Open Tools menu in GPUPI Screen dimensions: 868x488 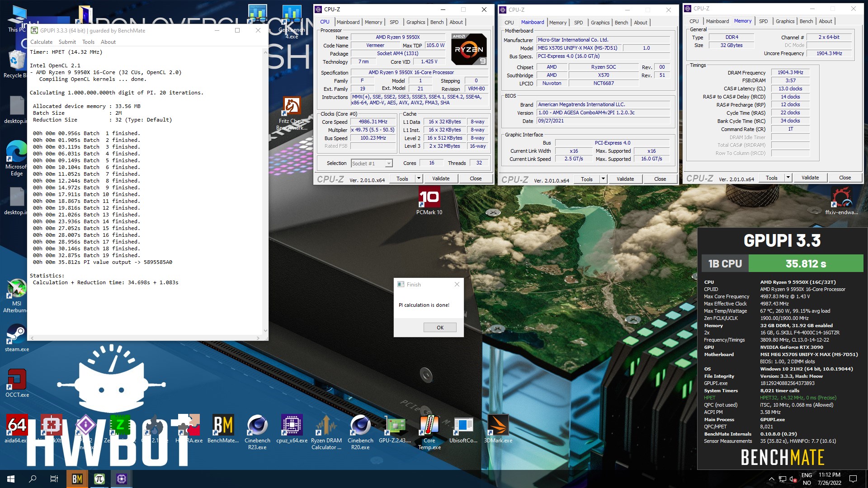[88, 42]
